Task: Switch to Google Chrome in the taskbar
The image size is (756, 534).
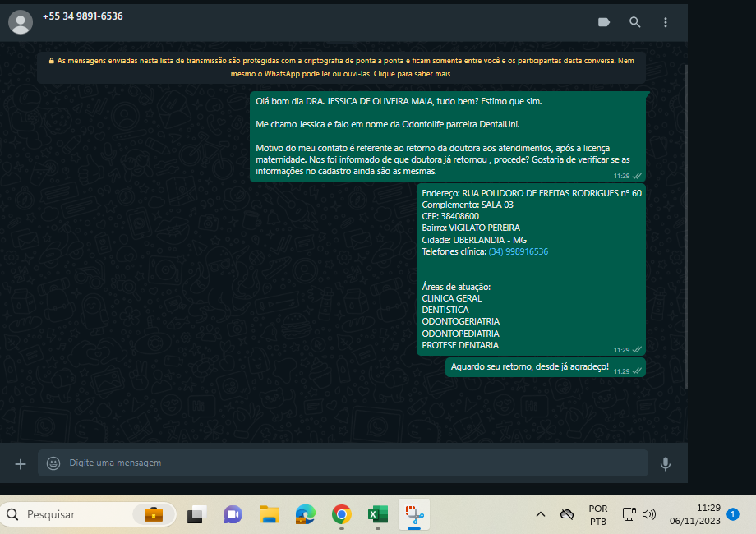Action: pyautogui.click(x=342, y=515)
